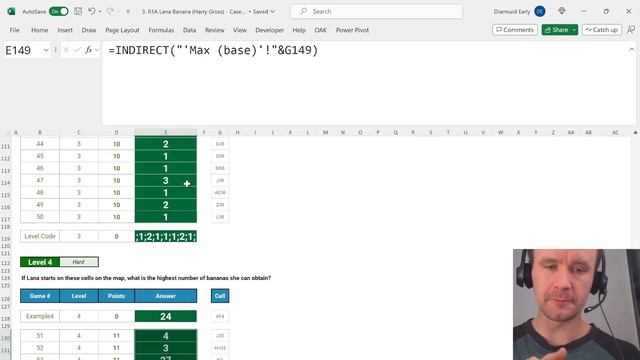Open the Page Layout tab
Viewport: 640px width, 360px height.
tap(122, 30)
